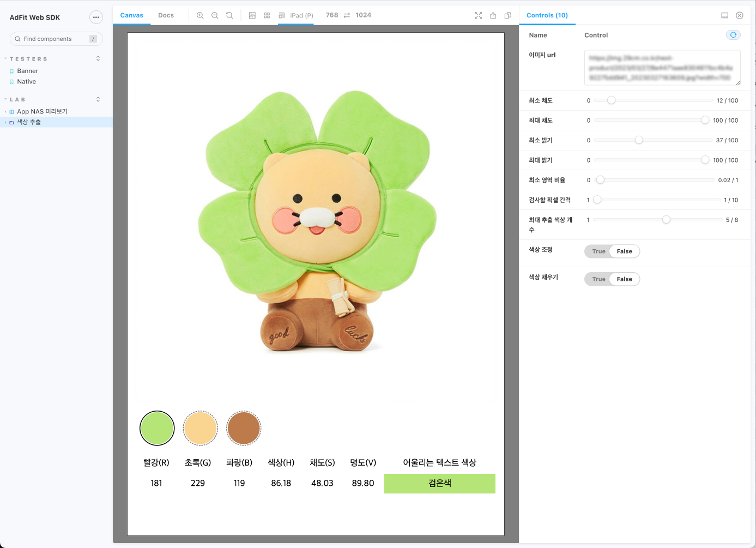Adjust the 최소 채도 slider
Screen dimensions: 756x548
654,100
